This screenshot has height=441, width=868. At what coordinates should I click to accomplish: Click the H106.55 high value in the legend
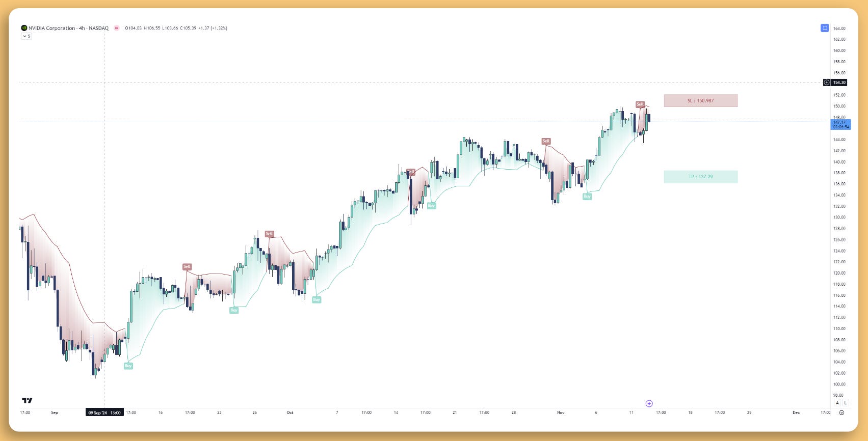coord(152,28)
